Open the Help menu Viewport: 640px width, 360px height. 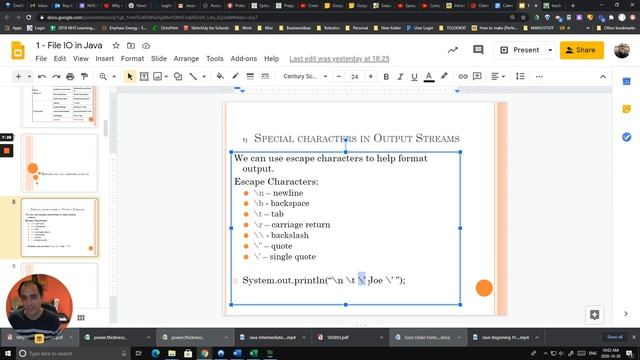click(x=271, y=59)
